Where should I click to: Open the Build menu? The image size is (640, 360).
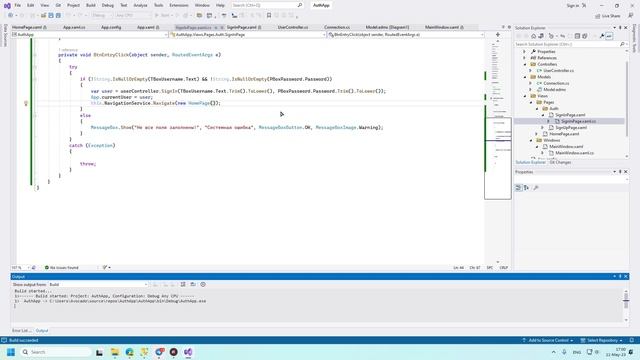click(91, 5)
